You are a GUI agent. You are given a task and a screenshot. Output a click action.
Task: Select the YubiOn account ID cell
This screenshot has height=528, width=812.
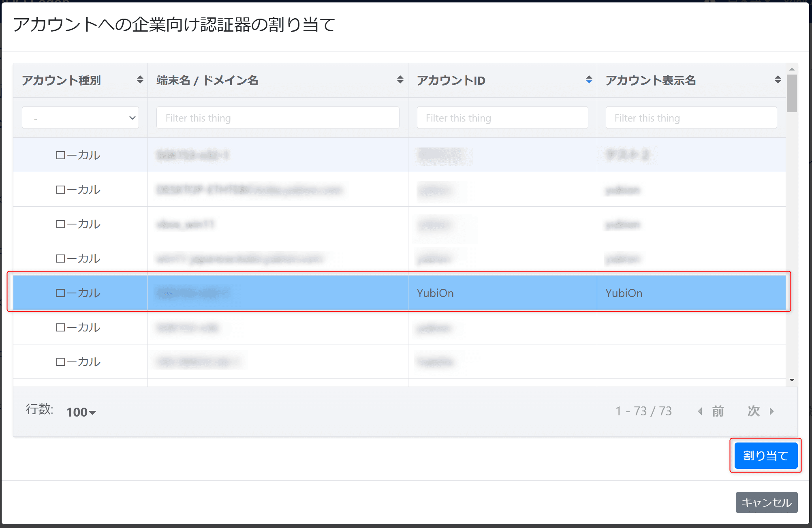pos(502,293)
